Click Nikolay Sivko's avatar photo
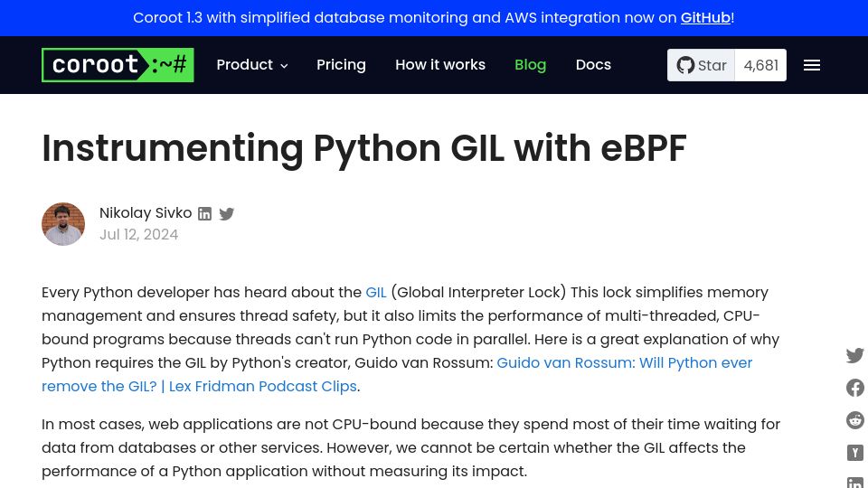Screen dimensions: 868x488 tap(63, 224)
